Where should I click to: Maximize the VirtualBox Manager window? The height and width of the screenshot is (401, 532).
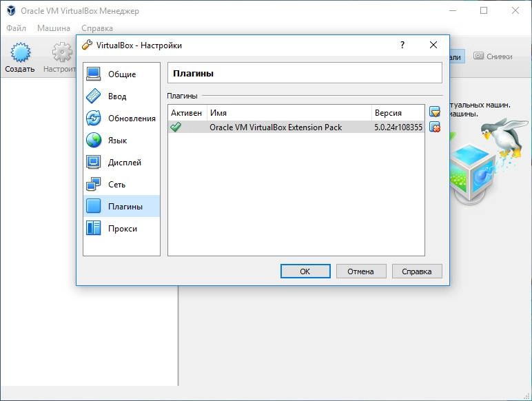tap(484, 10)
